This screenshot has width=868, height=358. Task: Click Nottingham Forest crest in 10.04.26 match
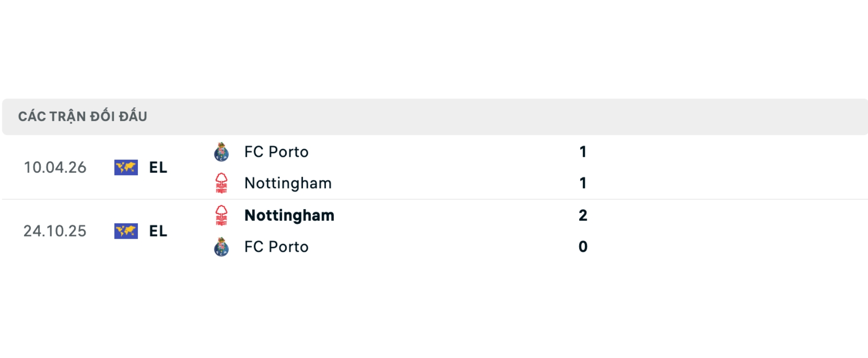click(221, 183)
